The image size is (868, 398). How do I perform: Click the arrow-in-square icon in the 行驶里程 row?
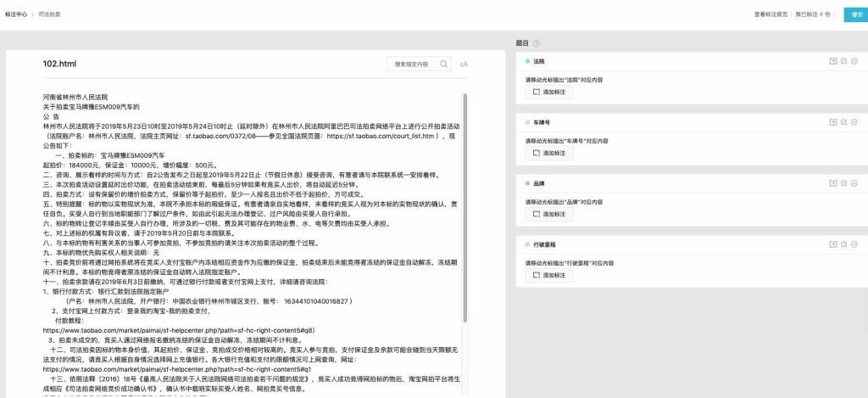click(x=832, y=244)
